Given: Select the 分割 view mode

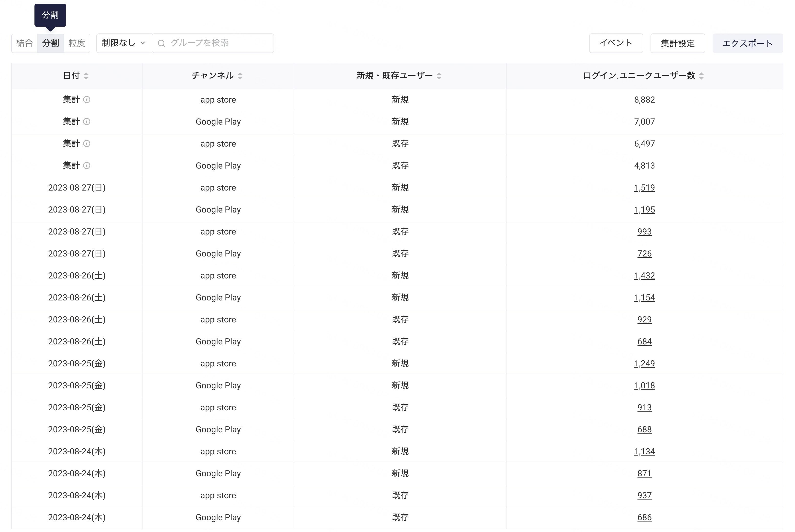Looking at the screenshot, I should pyautogui.click(x=51, y=43).
